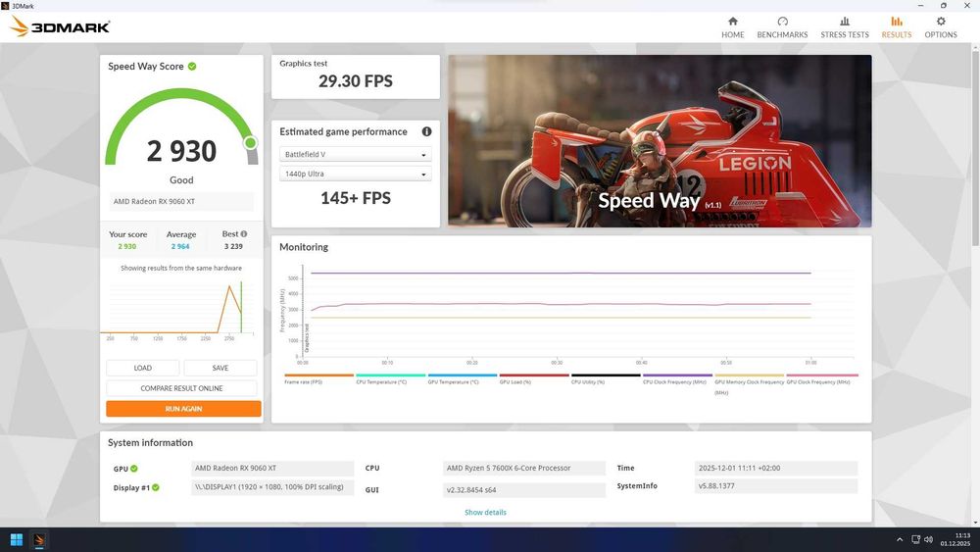This screenshot has height=552, width=980.
Task: Click the LOAD button
Action: pyautogui.click(x=142, y=368)
